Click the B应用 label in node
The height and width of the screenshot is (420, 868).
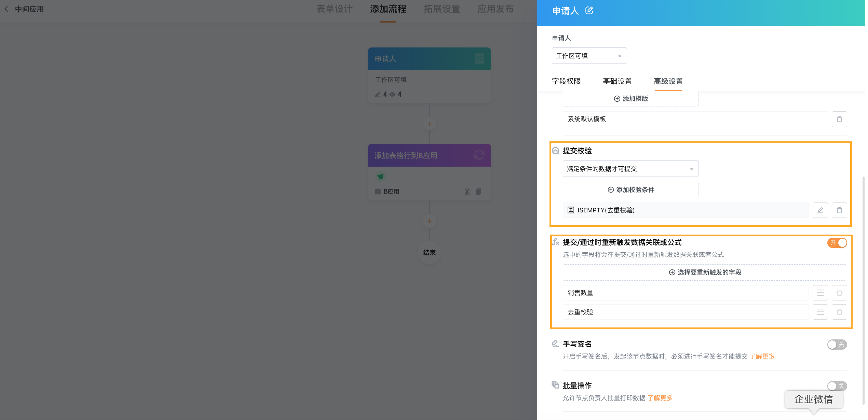tap(391, 192)
